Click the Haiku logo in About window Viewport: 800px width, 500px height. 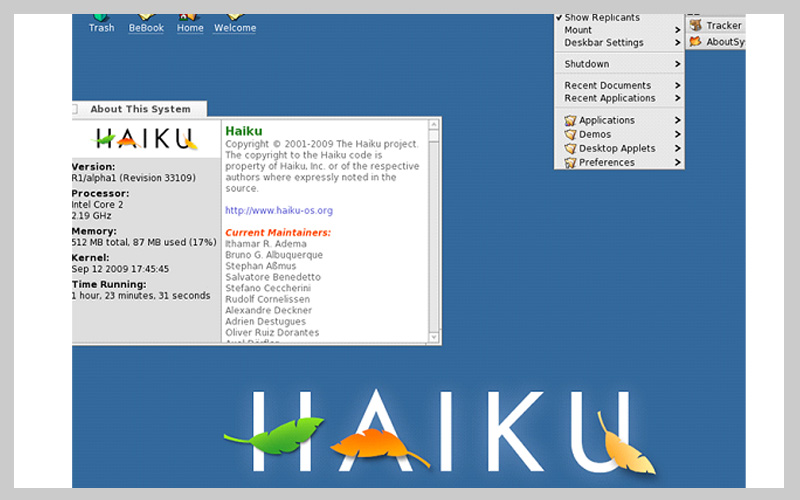145,139
